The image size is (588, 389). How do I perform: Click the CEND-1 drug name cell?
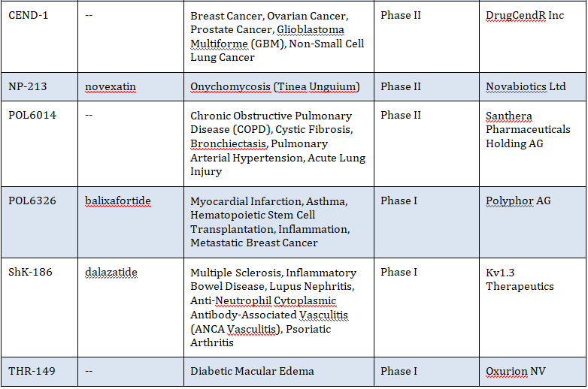coord(28,15)
